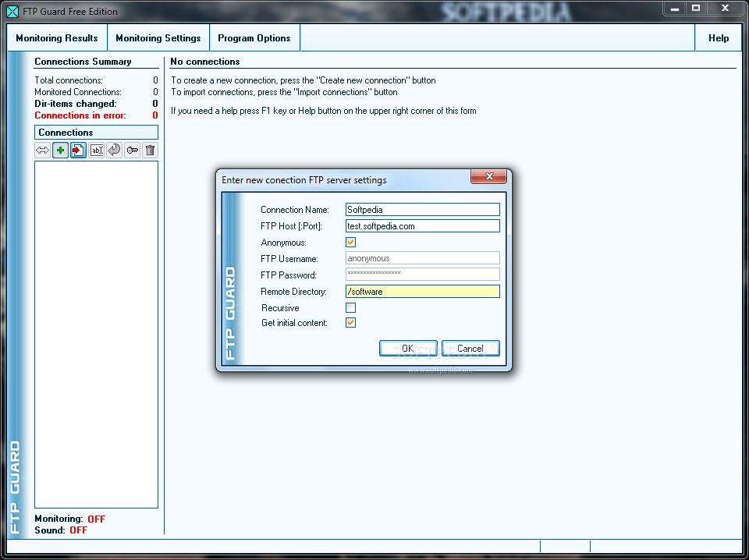Click the 'Connections Summary' heading

point(83,62)
